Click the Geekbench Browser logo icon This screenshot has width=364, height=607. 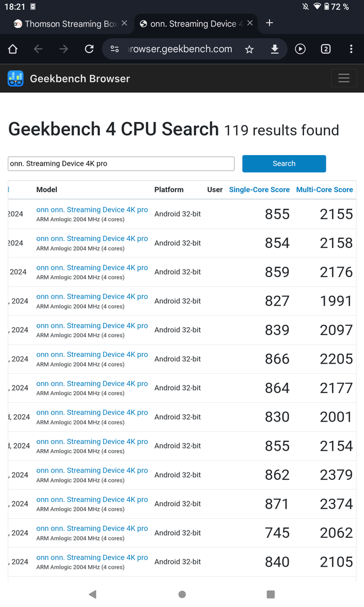pos(16,79)
